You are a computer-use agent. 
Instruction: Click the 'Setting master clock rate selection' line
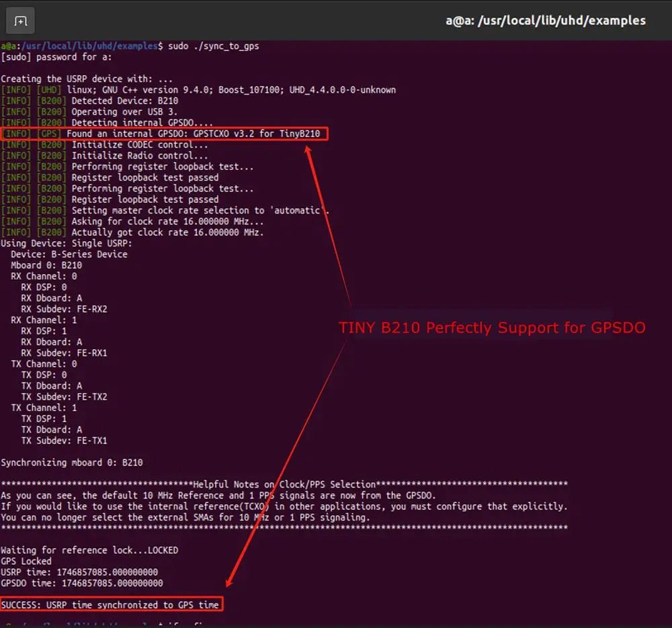point(165,210)
